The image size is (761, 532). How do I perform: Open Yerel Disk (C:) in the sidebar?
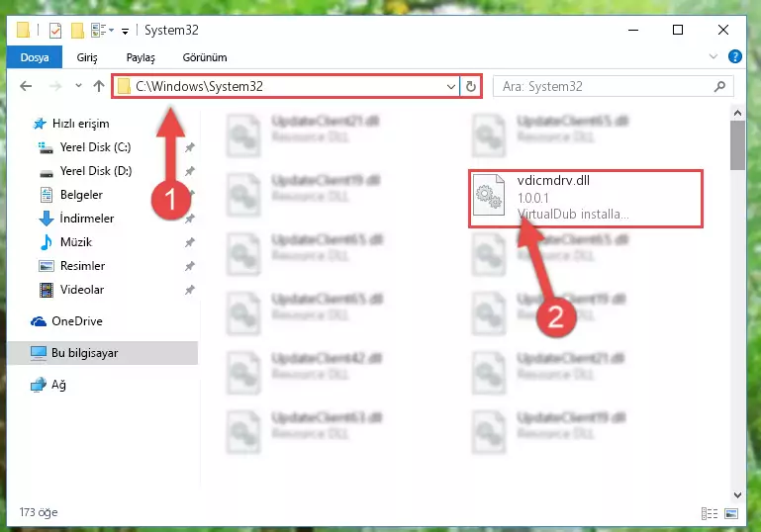(96, 147)
